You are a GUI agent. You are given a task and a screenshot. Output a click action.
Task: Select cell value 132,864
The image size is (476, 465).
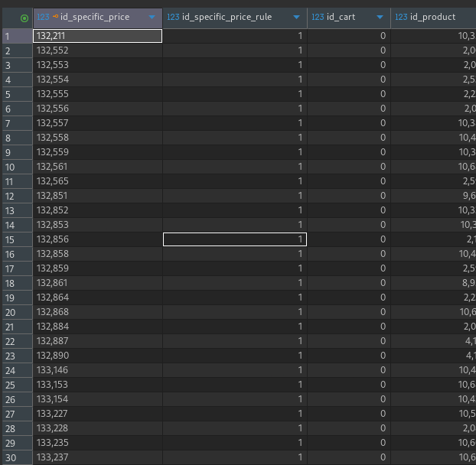(x=98, y=298)
